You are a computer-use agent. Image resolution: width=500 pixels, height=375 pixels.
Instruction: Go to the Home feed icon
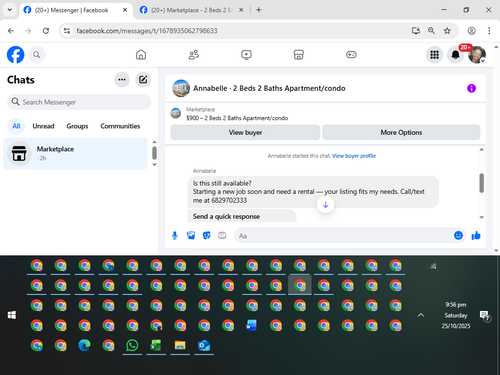click(141, 55)
